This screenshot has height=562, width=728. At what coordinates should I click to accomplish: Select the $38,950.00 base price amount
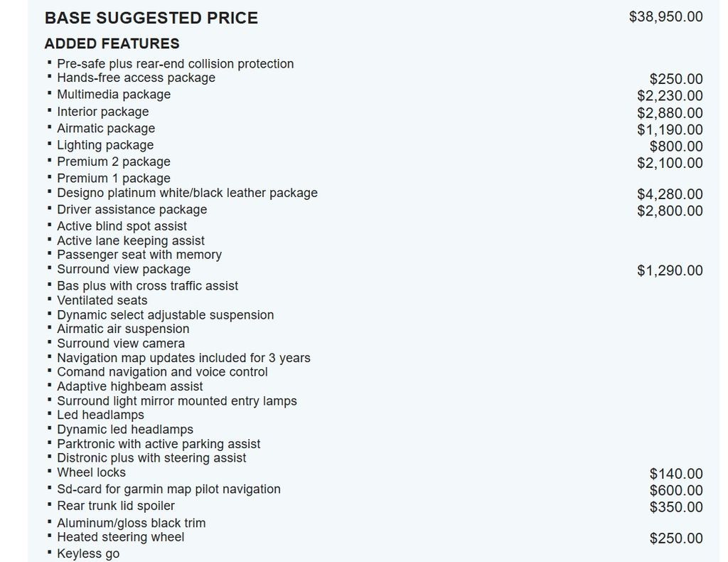pyautogui.click(x=665, y=17)
